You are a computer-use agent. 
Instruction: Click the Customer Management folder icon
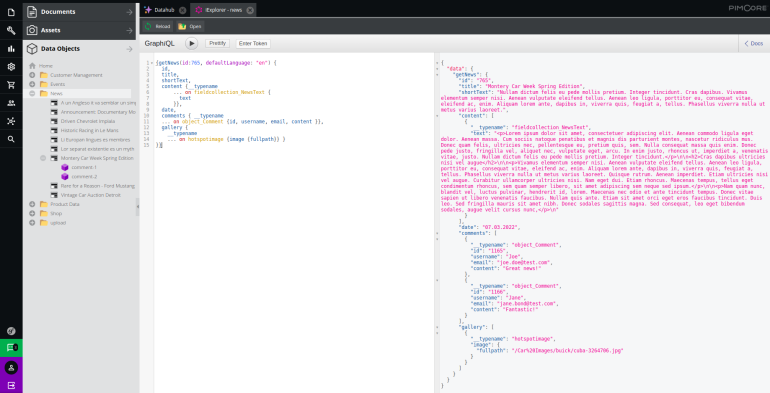click(x=44, y=75)
